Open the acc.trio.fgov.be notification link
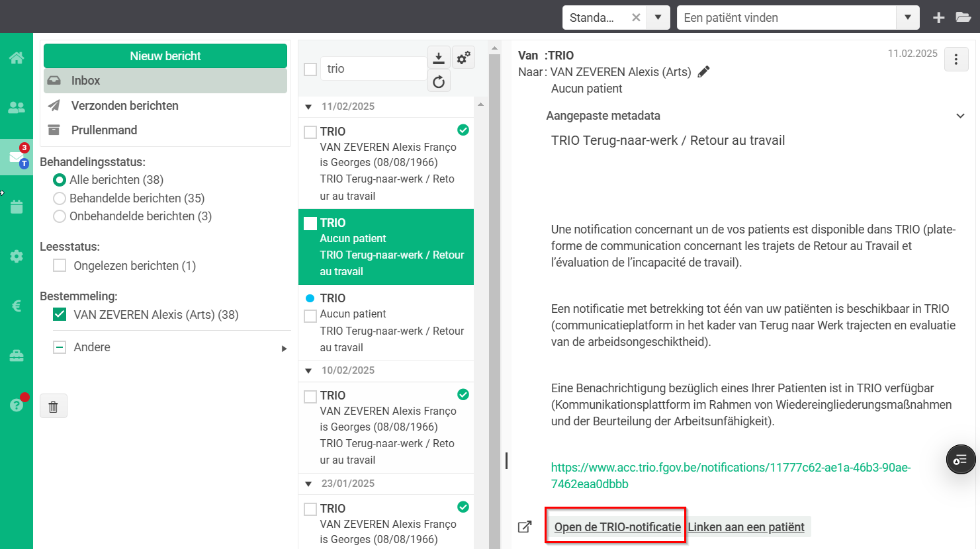The height and width of the screenshot is (549, 980). (x=731, y=476)
